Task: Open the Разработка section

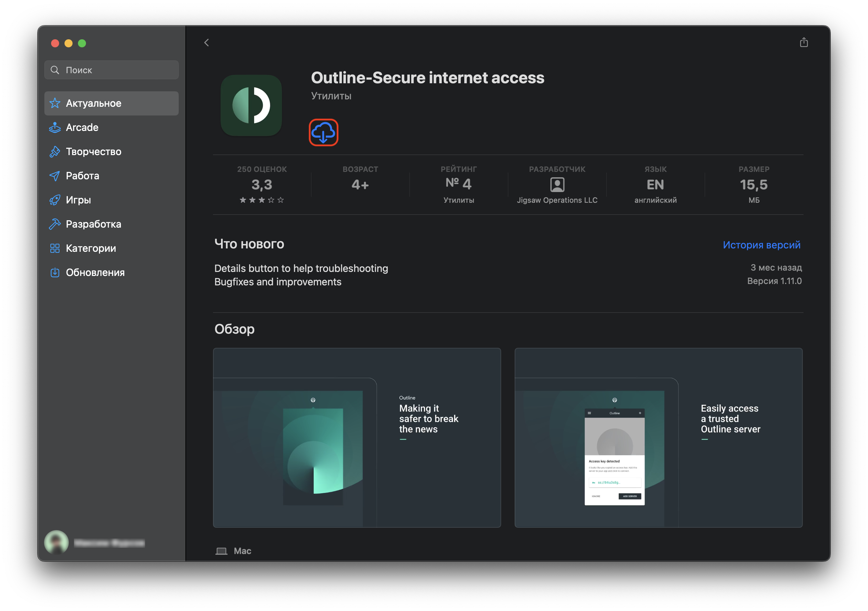Action: point(112,224)
